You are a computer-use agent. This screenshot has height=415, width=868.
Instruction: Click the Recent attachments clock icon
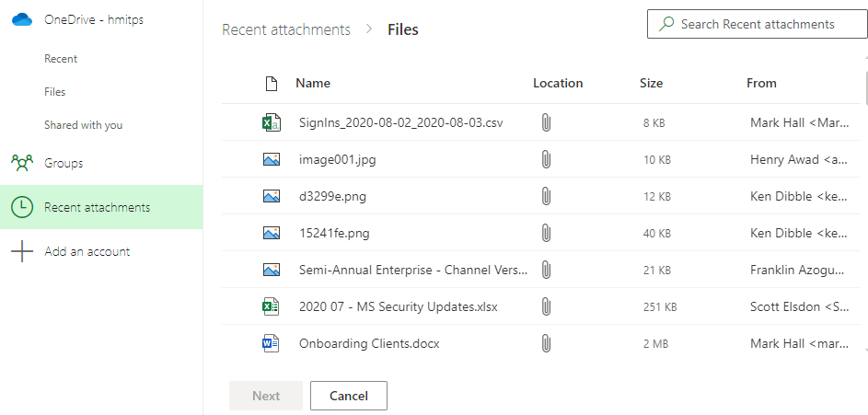coord(22,207)
